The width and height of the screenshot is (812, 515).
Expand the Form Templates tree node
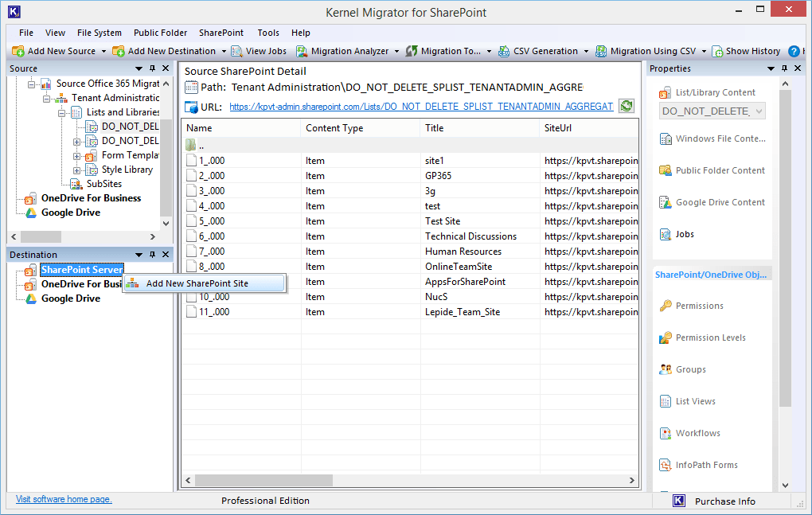[76, 156]
